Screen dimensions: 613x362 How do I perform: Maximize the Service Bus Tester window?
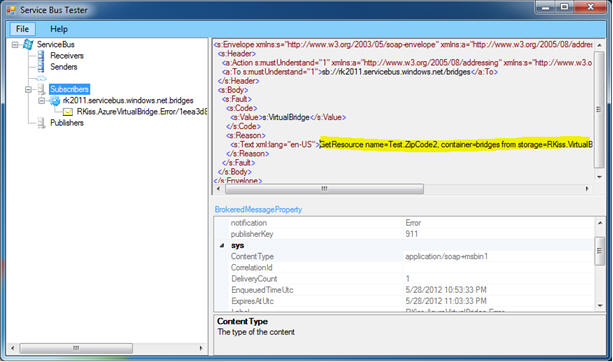click(x=564, y=7)
